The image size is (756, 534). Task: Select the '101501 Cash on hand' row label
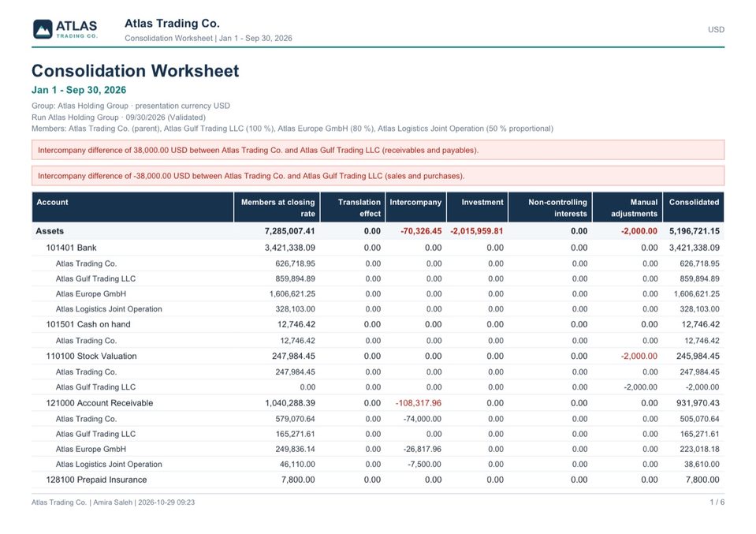pos(88,324)
